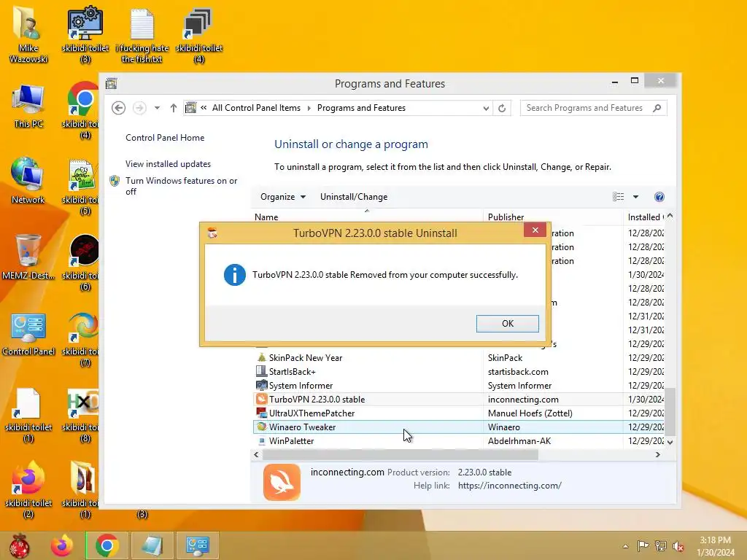Sort by Publisher column header
The image size is (747, 560).
(506, 217)
